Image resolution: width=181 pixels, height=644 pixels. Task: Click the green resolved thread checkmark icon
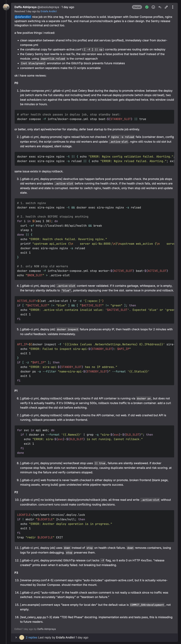click(147, 7)
